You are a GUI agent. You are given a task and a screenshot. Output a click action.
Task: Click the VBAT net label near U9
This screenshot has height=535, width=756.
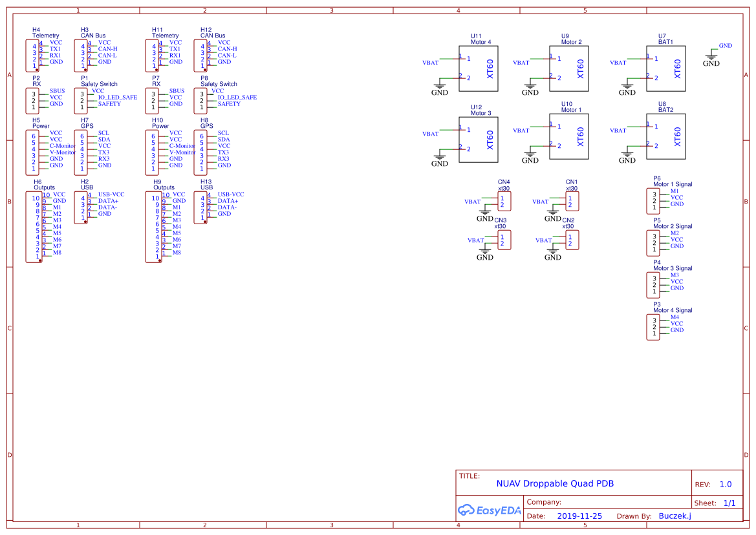(x=521, y=62)
